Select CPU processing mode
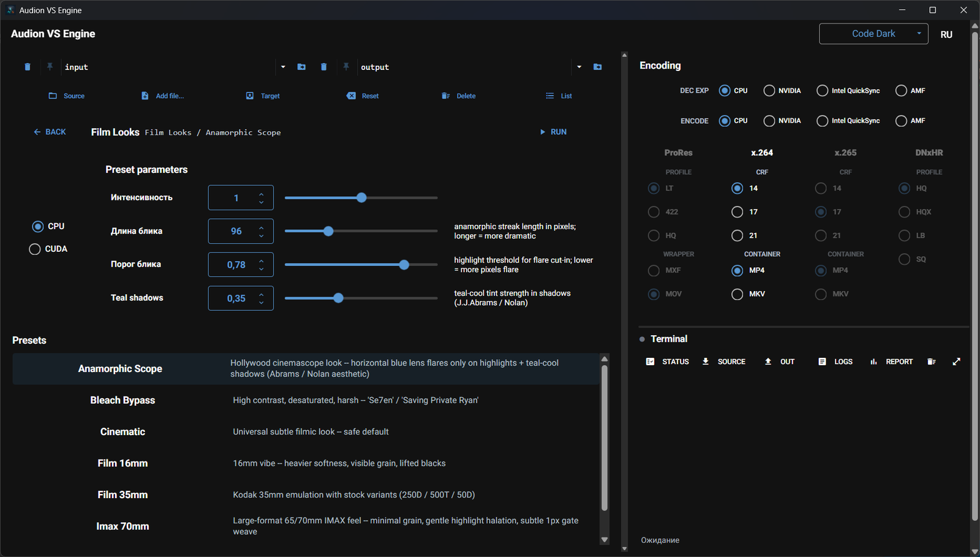Image resolution: width=980 pixels, height=557 pixels. coord(38,226)
